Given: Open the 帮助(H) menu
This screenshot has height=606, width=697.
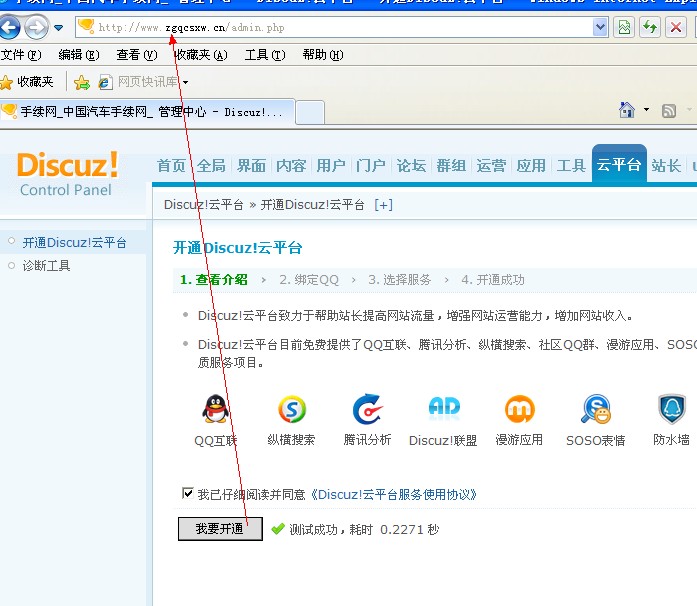Looking at the screenshot, I should (323, 55).
